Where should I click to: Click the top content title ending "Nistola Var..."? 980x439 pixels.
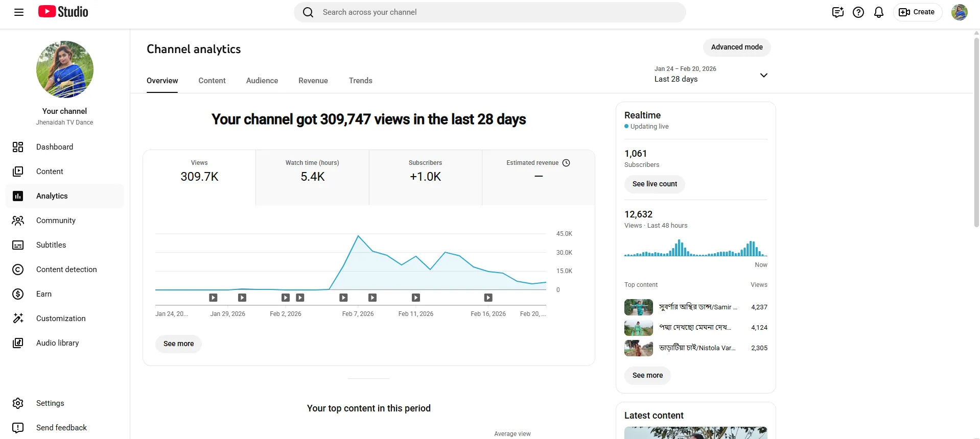697,348
